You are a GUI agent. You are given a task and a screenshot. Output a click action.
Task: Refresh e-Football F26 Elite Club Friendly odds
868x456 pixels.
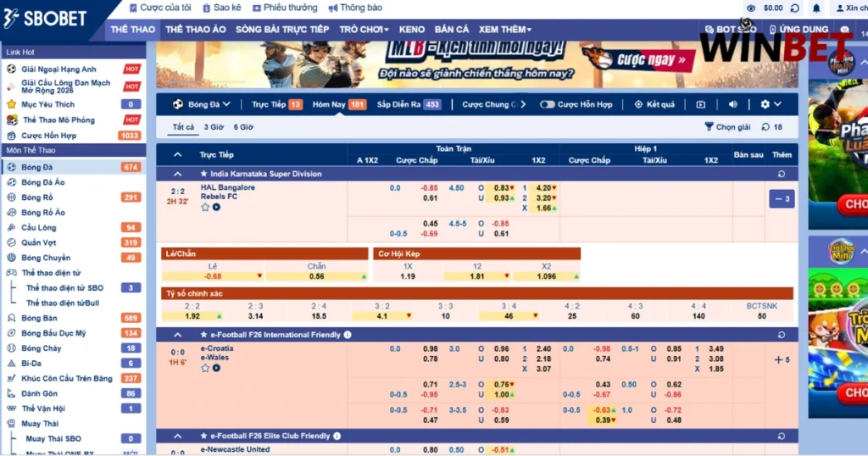click(x=781, y=436)
